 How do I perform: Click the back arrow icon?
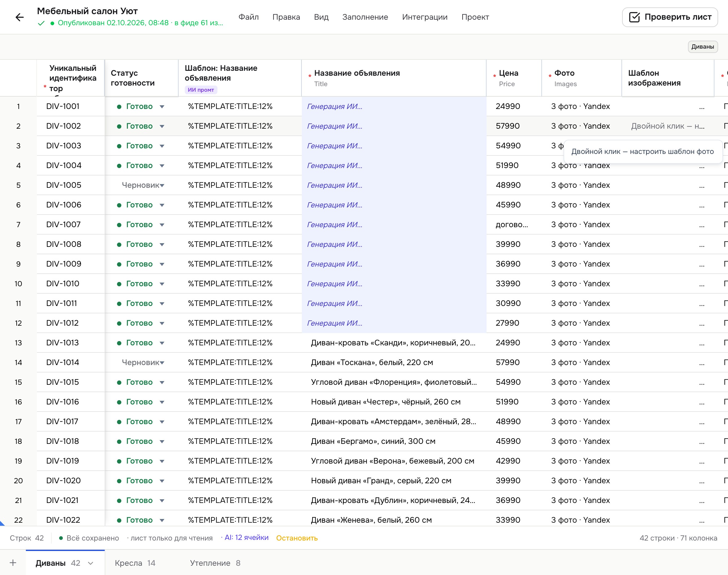[19, 17]
